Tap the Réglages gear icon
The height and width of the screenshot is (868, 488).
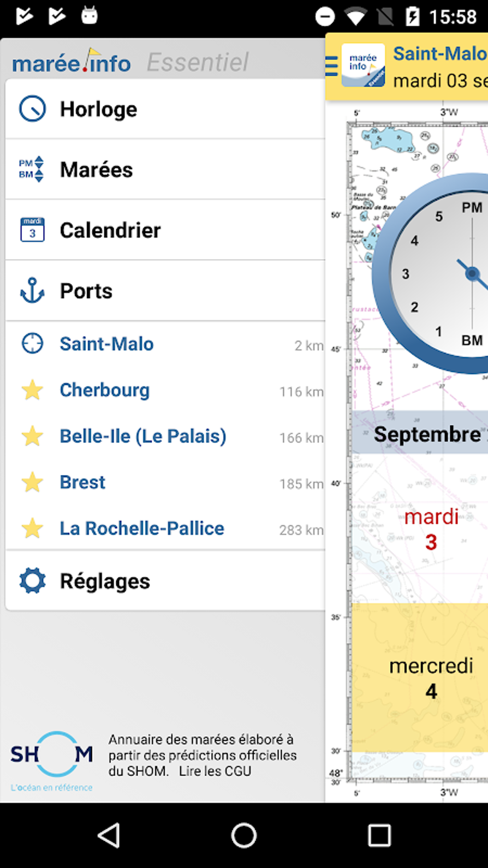tap(32, 581)
